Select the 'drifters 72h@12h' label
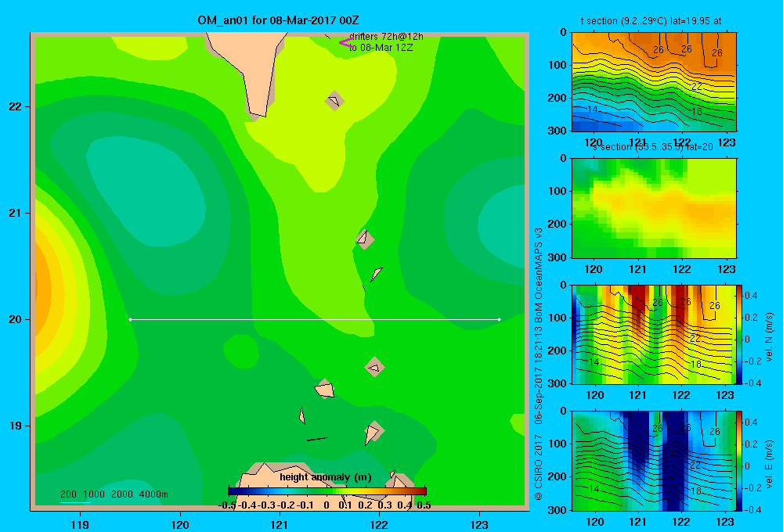 click(x=386, y=37)
